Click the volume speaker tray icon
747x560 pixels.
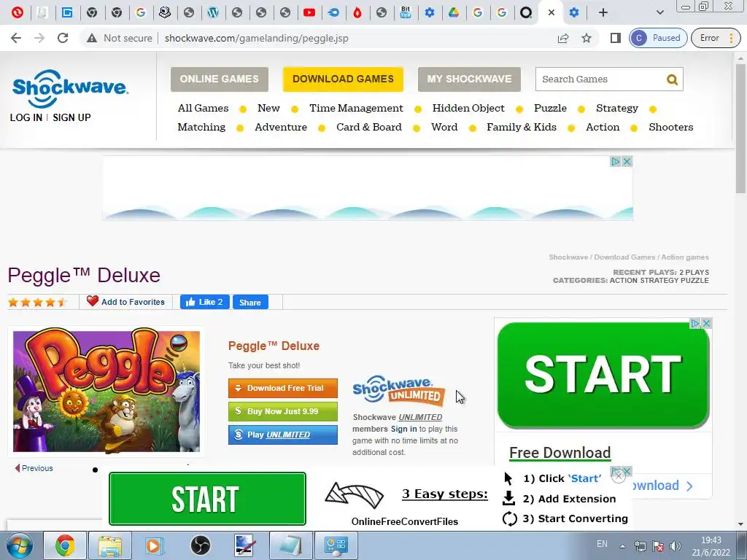(x=675, y=546)
